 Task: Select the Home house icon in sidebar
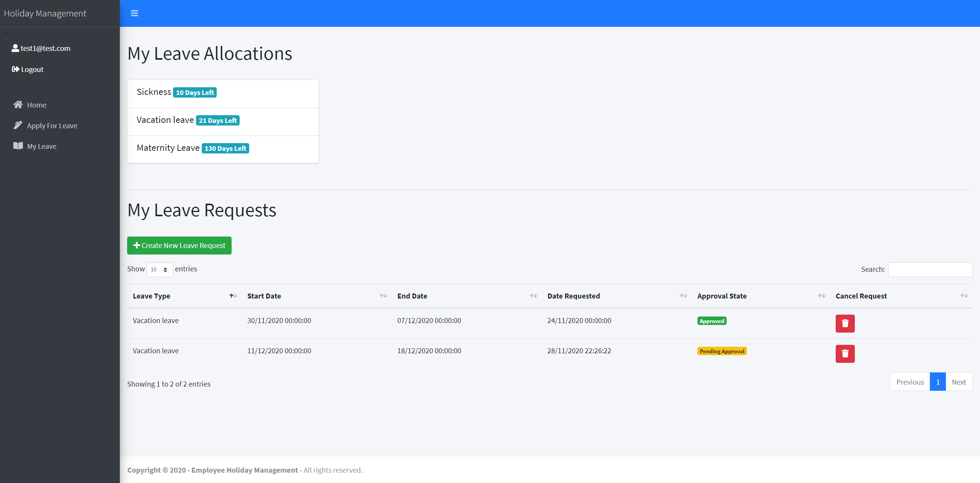click(x=18, y=104)
